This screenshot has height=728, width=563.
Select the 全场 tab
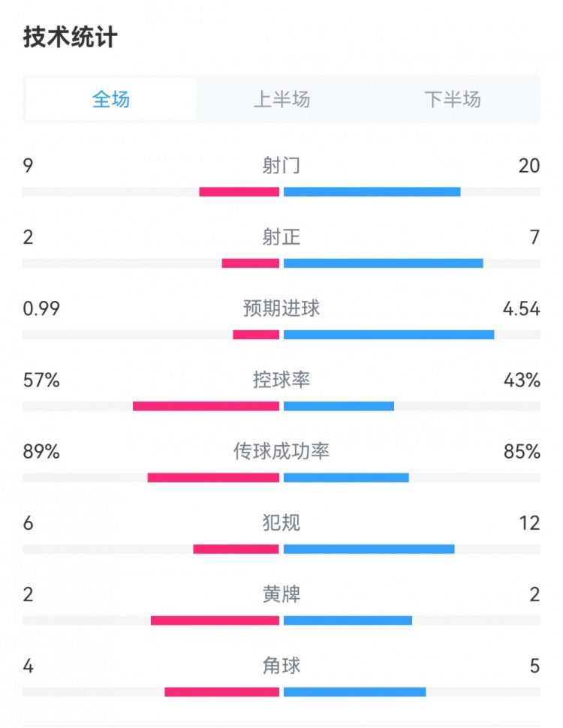point(111,99)
